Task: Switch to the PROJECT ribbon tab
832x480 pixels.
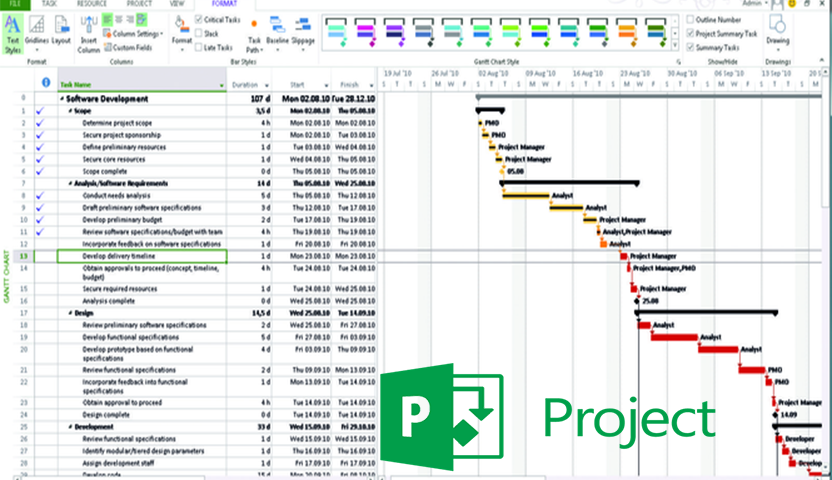Action: click(x=139, y=4)
